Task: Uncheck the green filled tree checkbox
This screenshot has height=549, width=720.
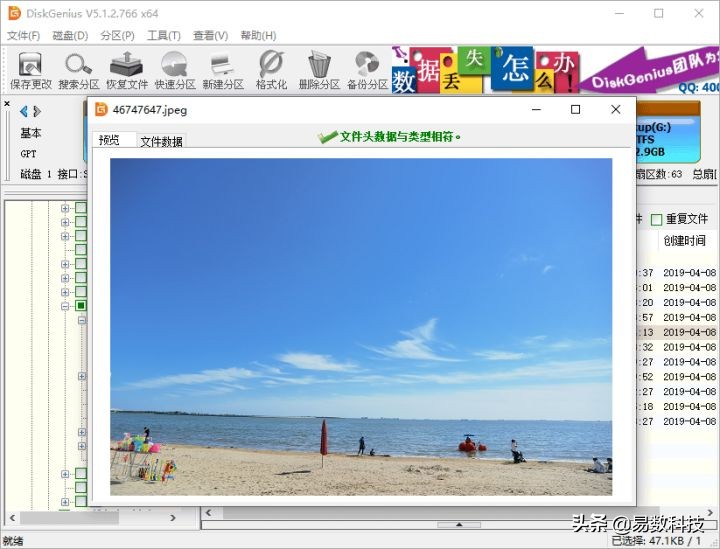Action: [81, 306]
